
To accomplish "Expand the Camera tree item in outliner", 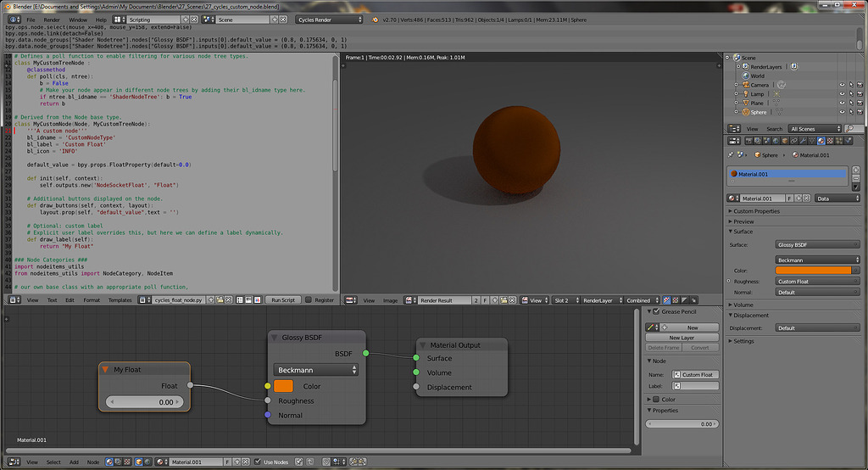I will pos(737,85).
